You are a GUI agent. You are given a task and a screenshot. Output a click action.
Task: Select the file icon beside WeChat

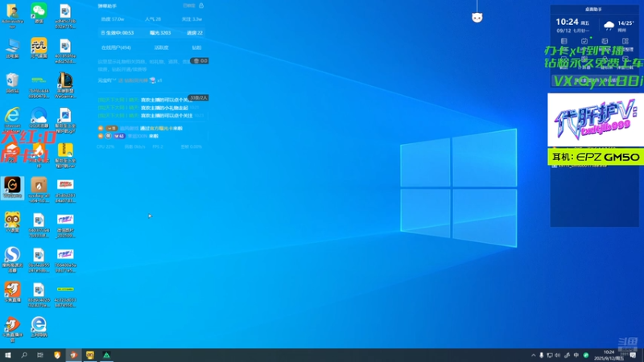coord(65,15)
